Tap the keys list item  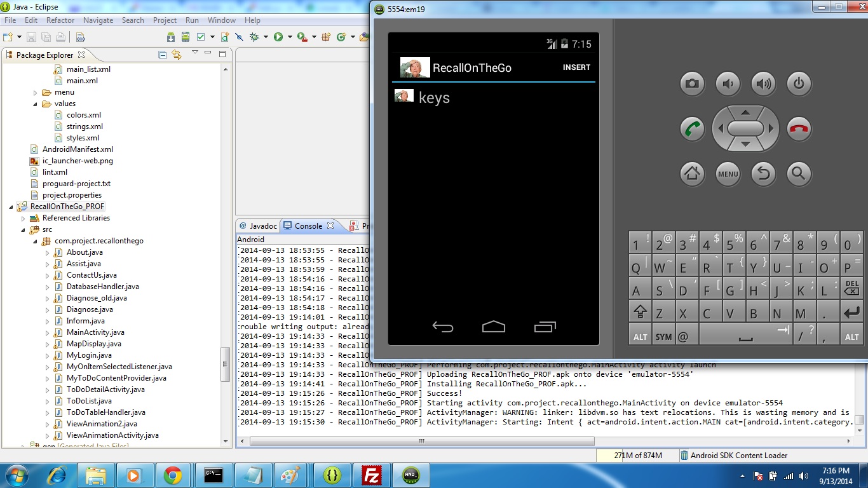[494, 98]
